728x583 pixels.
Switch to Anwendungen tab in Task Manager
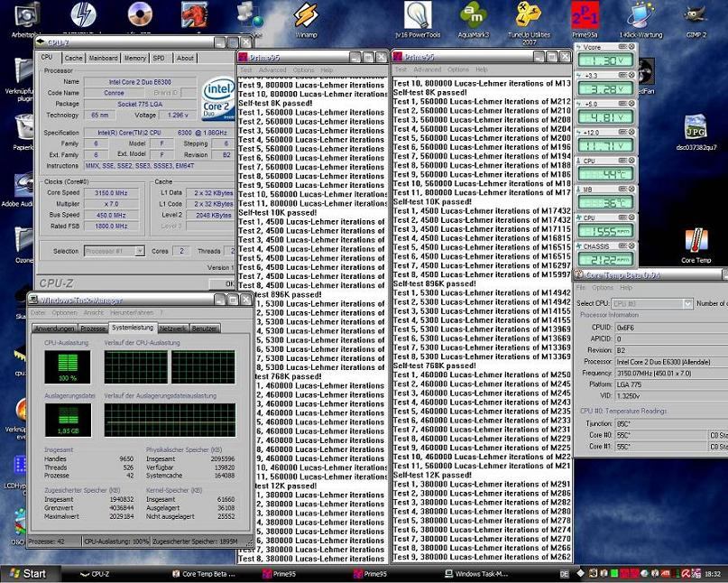(54, 329)
